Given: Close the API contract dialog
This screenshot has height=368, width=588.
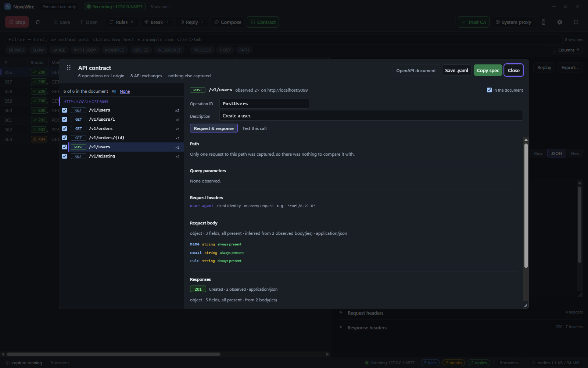Looking at the screenshot, I should click(x=513, y=70).
